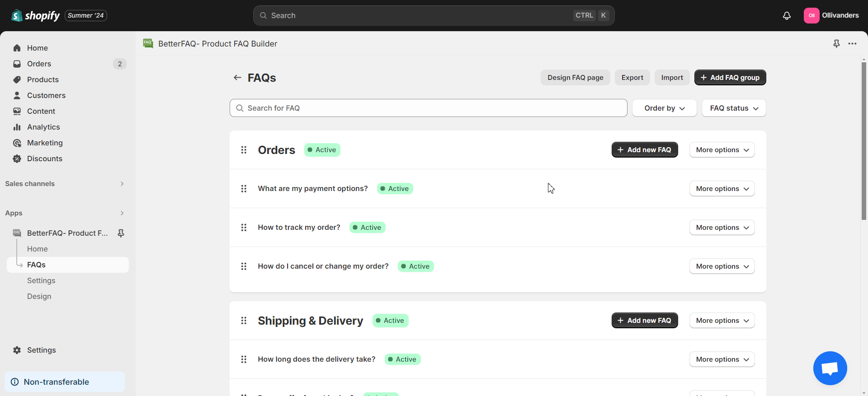
Task: Click the pin icon next to BetterFAQ sidebar app
Action: point(121,233)
